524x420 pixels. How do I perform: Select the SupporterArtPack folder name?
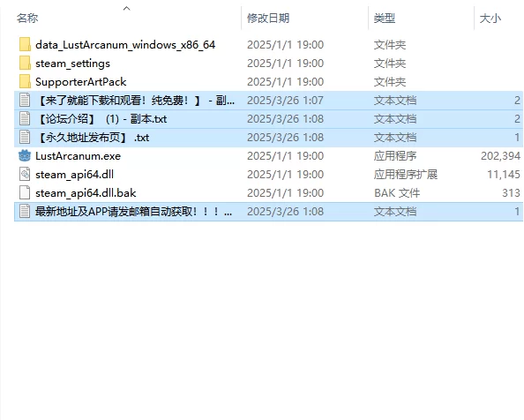coord(80,82)
